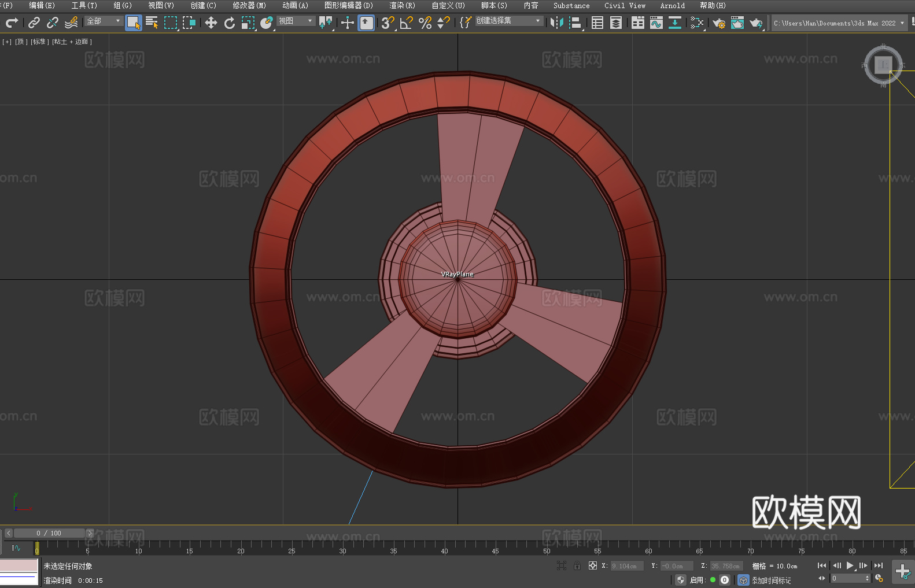Screen dimensions: 915x588
Task: Click the timeline slider showing 0 / 100
Action: coord(49,533)
